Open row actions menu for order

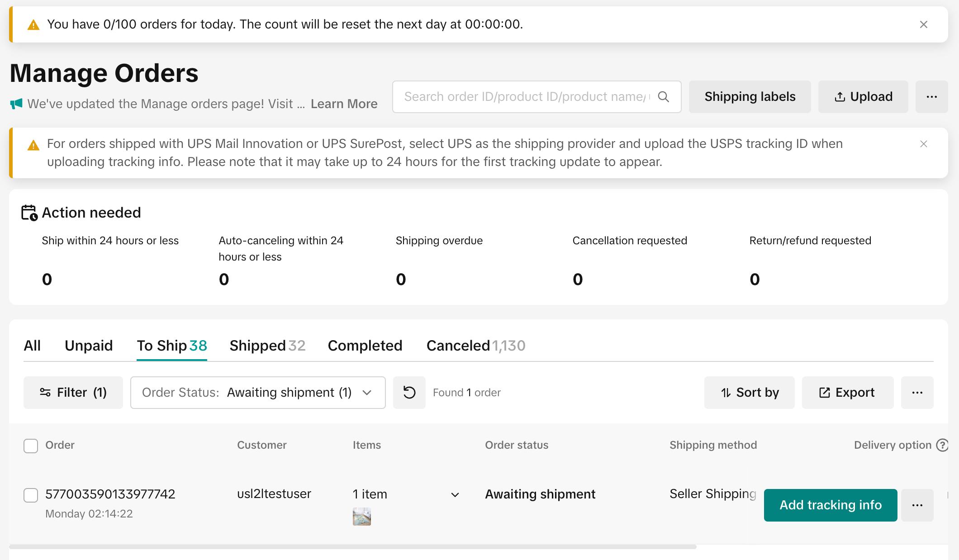click(917, 505)
